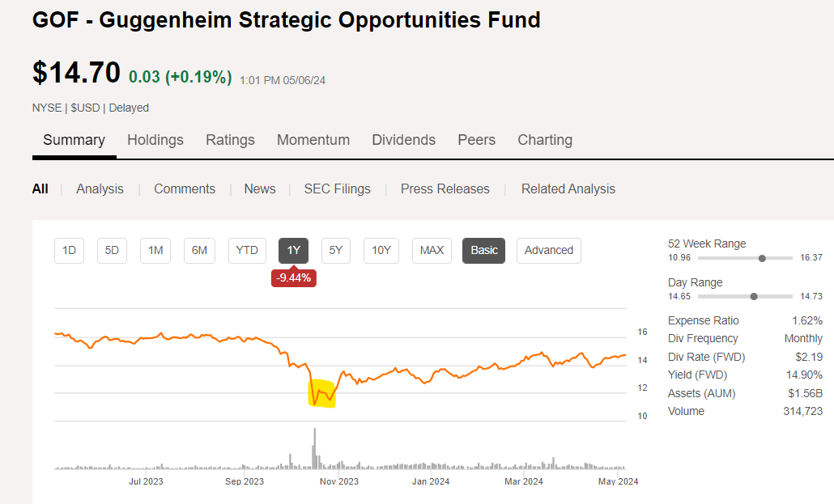The height and width of the screenshot is (504, 834).
Task: Select the 5D time range
Action: click(x=112, y=251)
